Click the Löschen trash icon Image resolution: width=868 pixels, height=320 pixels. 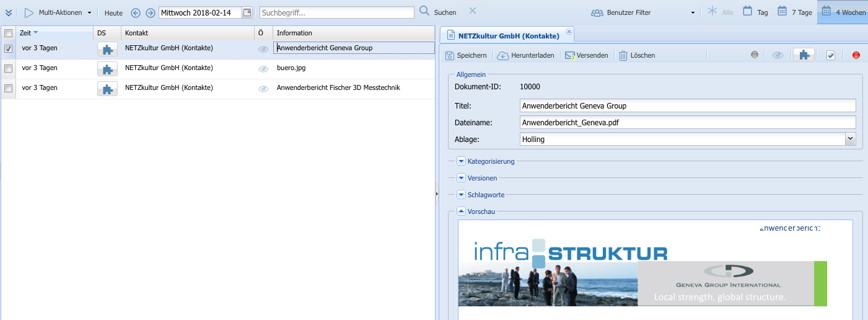click(x=623, y=55)
